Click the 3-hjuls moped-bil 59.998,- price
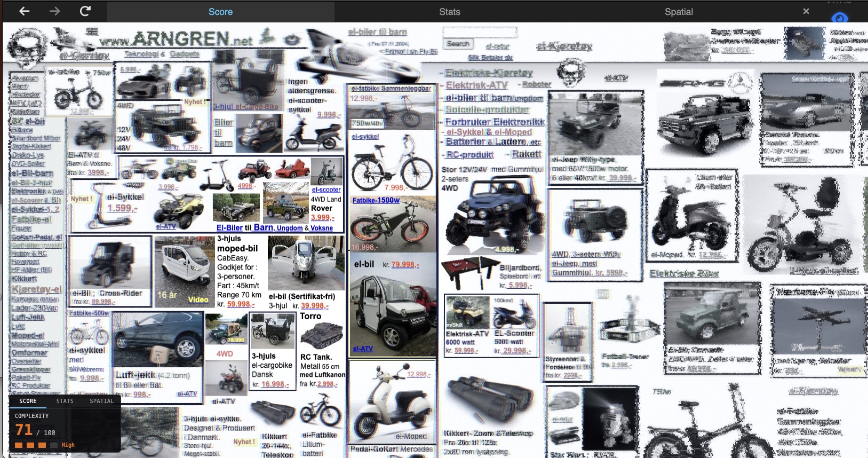Screen dimensions: 868x458 [x=241, y=304]
